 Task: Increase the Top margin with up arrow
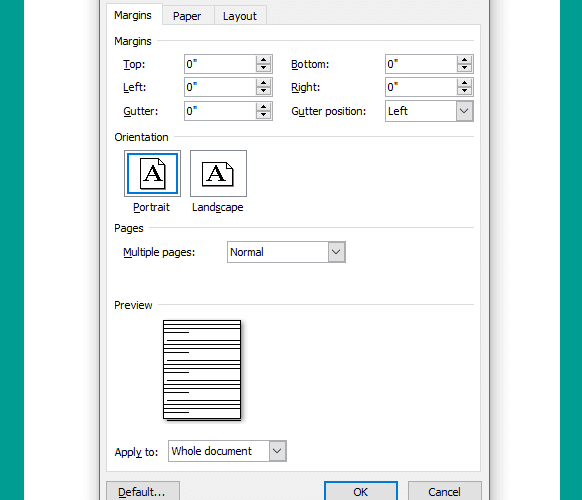coord(264,60)
